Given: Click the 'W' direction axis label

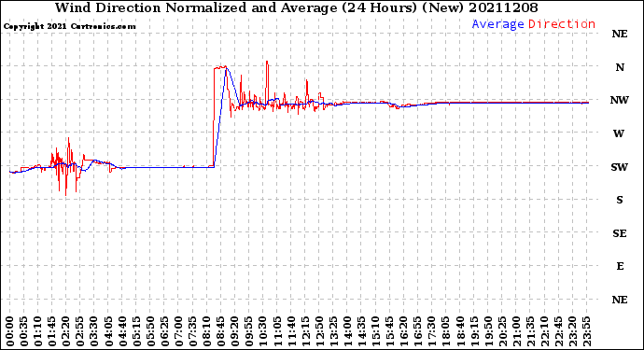Looking at the screenshot, I should [619, 133].
